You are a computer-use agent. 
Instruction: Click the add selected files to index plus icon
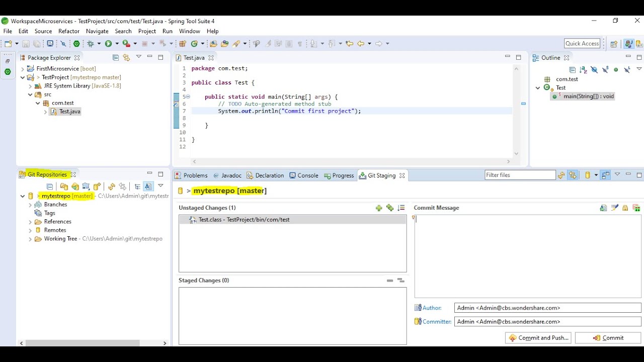pyautogui.click(x=379, y=208)
